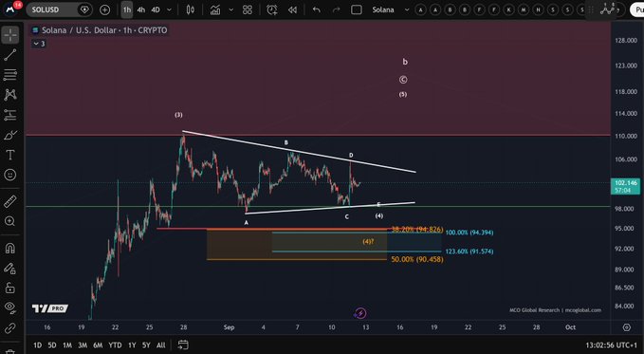Create a new price alert
Screen dimensions: 644x354
coord(272,9)
